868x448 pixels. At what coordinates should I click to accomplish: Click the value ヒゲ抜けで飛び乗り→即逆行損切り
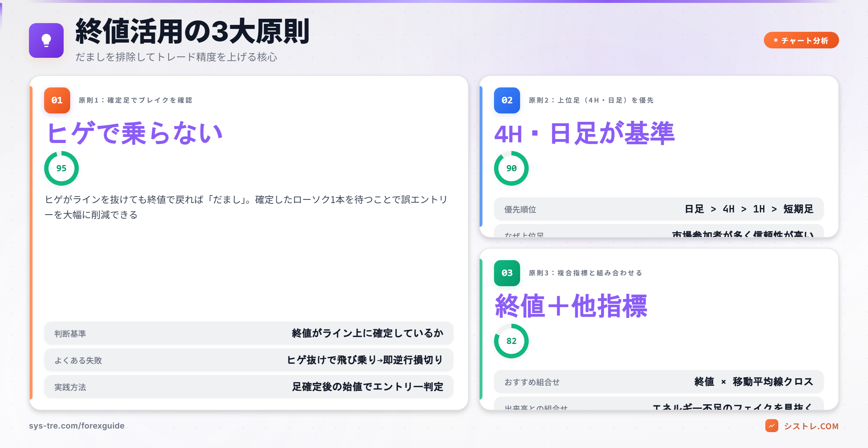365,360
